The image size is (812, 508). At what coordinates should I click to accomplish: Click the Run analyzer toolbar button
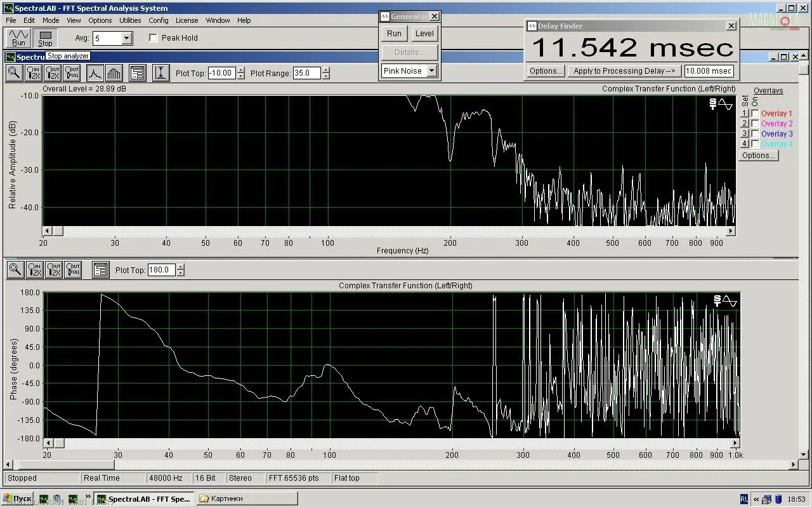pos(18,38)
